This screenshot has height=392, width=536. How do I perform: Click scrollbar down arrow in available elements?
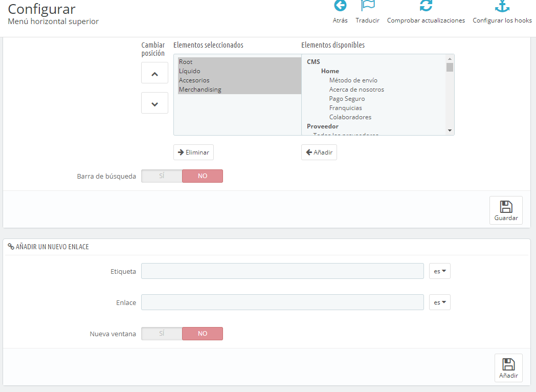(450, 130)
